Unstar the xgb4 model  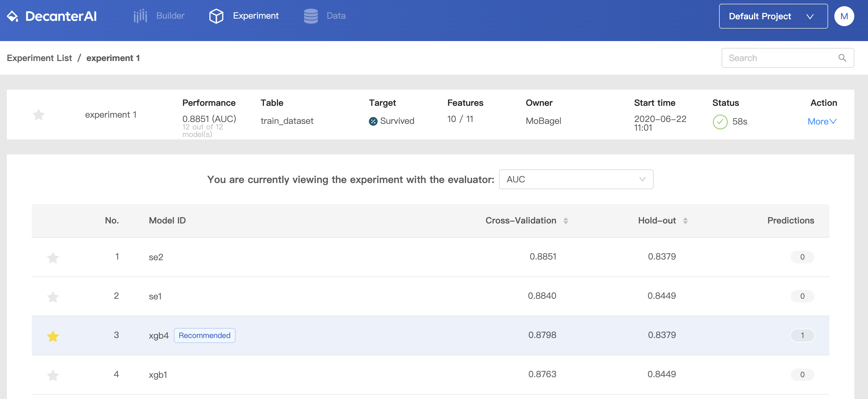(x=53, y=336)
